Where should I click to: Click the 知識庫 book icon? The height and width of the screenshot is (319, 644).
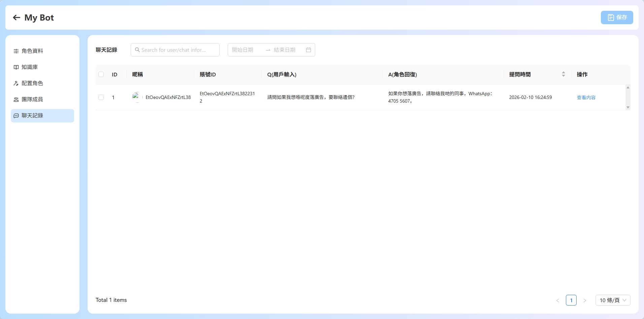click(x=16, y=67)
